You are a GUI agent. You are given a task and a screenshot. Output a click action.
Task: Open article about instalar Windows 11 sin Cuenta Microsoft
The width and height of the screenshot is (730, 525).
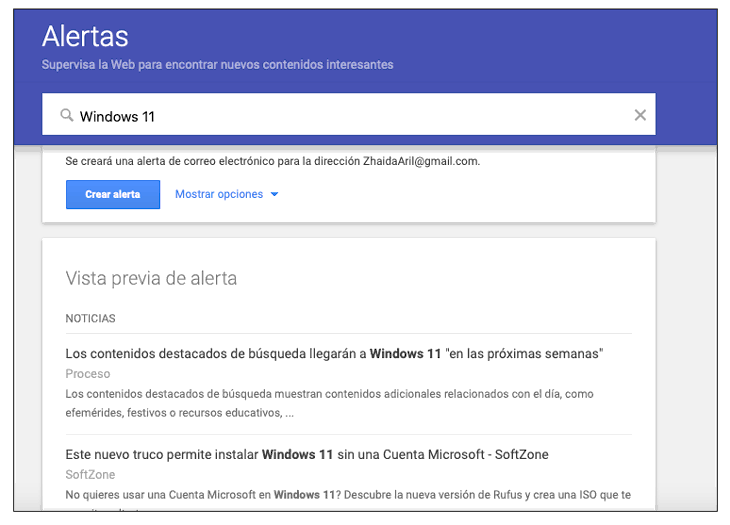click(x=307, y=454)
